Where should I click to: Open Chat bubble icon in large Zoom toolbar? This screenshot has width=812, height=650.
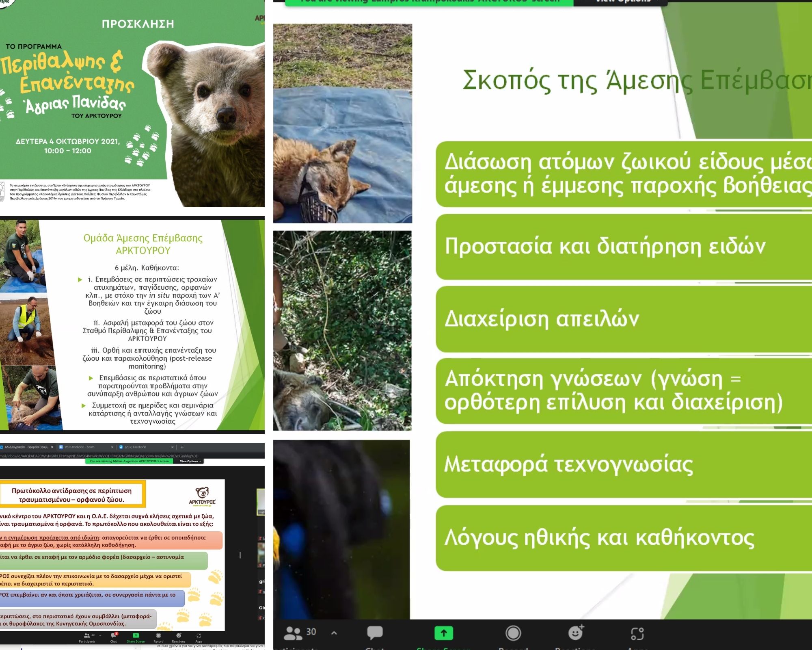[x=375, y=633]
